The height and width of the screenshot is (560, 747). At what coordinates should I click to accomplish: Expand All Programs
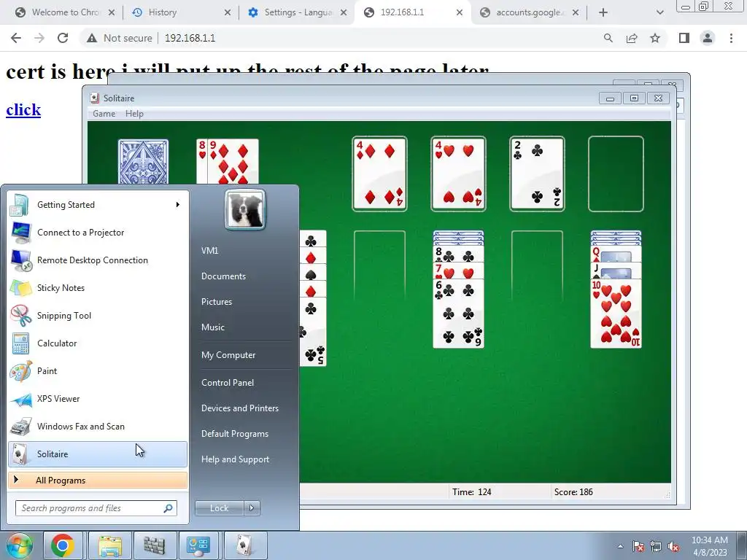click(98, 481)
